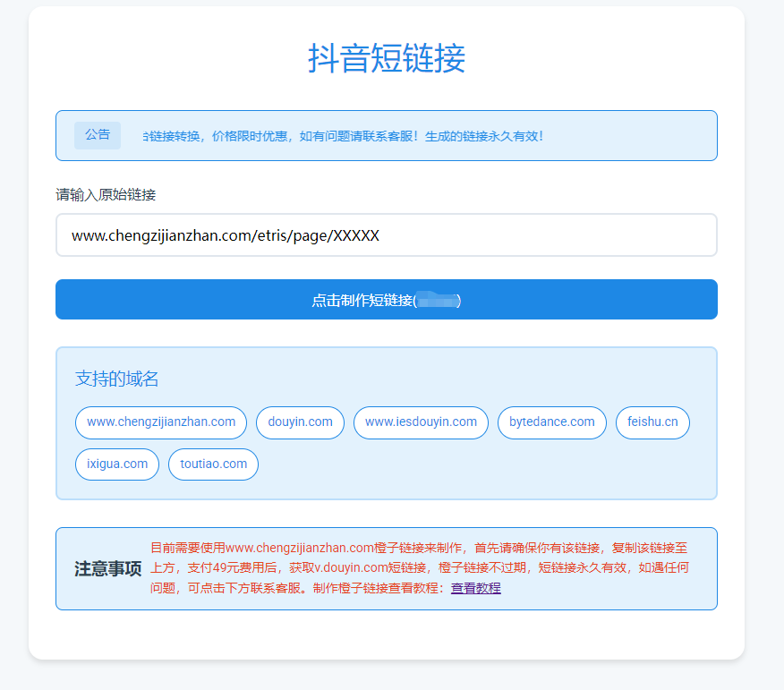Click the 请输入原始链接 label
Viewport: 784px width, 690px height.
pyautogui.click(x=105, y=194)
